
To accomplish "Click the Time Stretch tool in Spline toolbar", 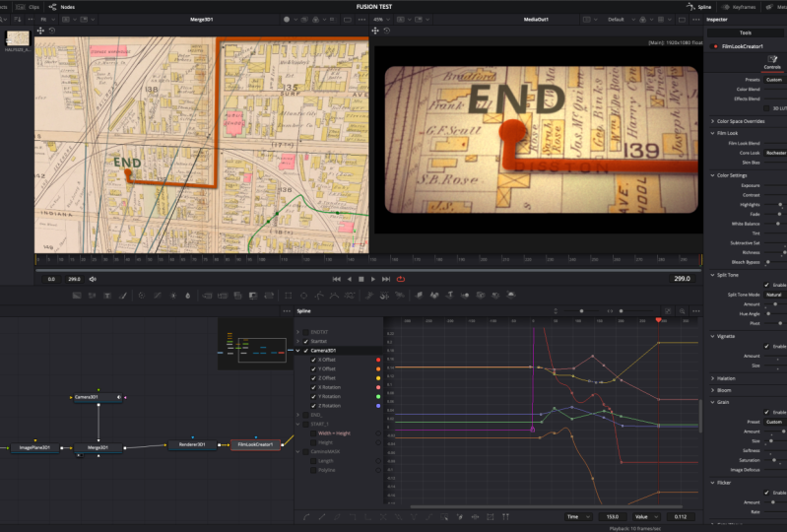I will click(x=475, y=516).
